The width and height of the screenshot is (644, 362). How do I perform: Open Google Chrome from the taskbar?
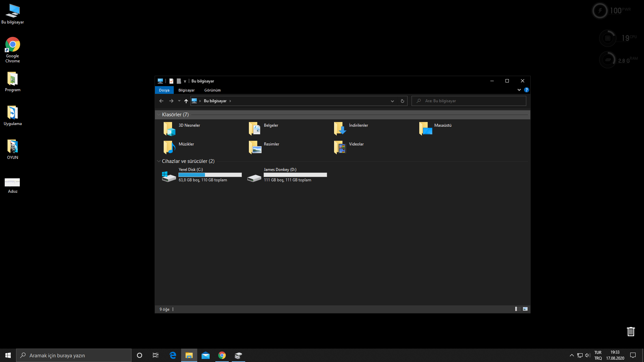point(222,355)
